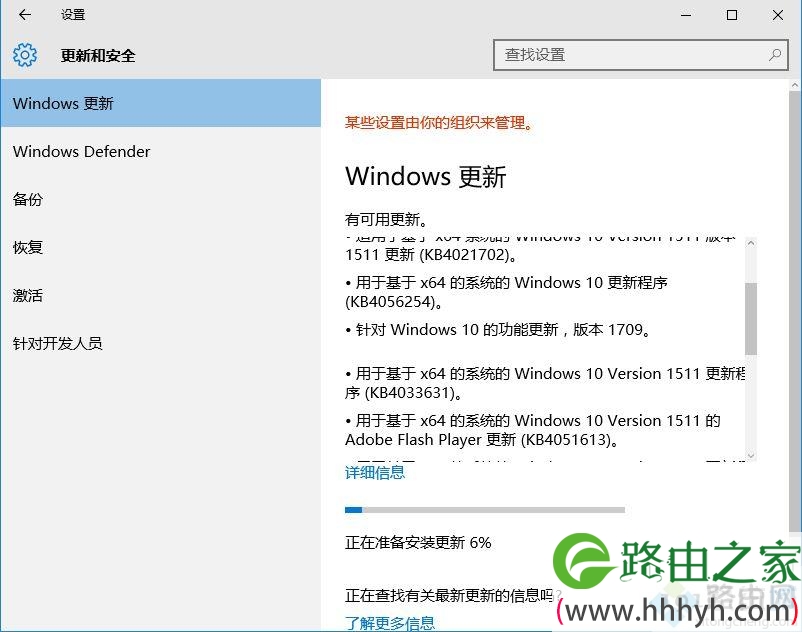
Task: Click the 更新和安全 header title
Action: tap(98, 55)
